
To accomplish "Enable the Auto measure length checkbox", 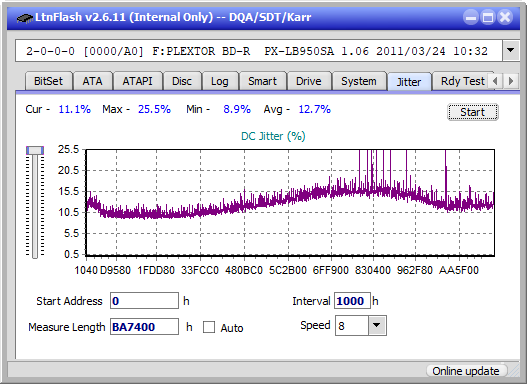I will point(209,327).
